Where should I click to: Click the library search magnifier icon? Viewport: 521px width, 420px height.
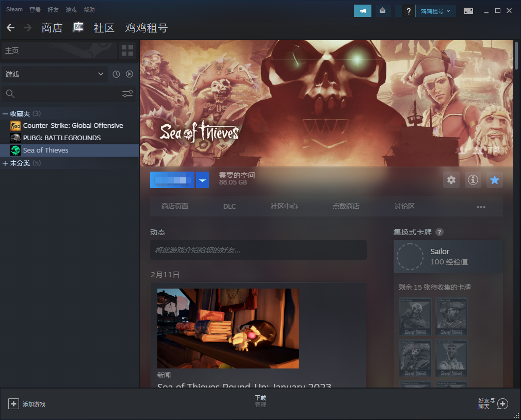tap(10, 94)
